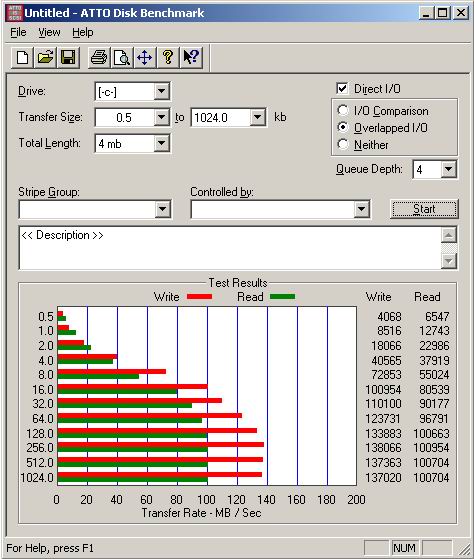Click the yellow question mark About icon
Screen dimensions: 474x559
(168, 57)
